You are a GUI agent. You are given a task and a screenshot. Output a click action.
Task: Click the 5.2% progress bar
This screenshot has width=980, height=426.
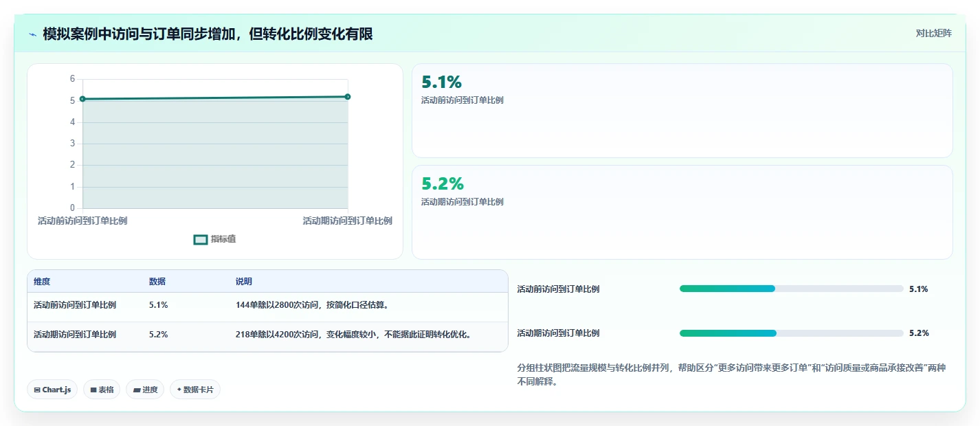(792, 333)
